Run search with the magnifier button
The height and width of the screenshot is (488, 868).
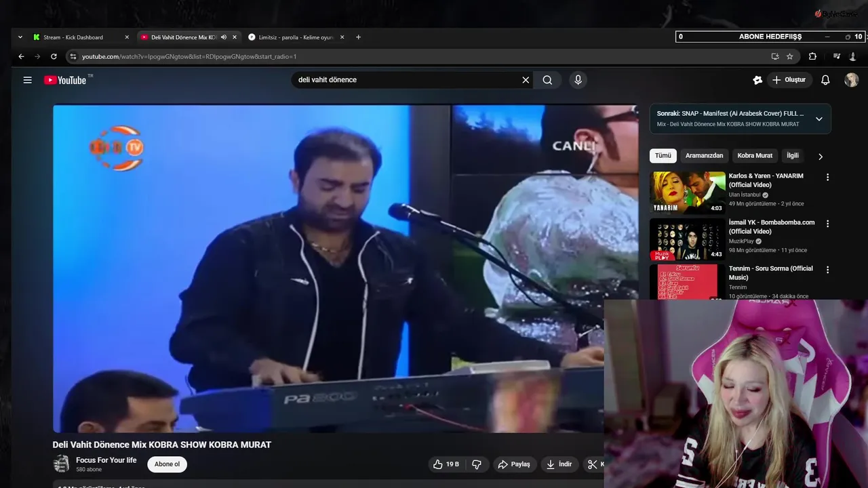pos(547,80)
